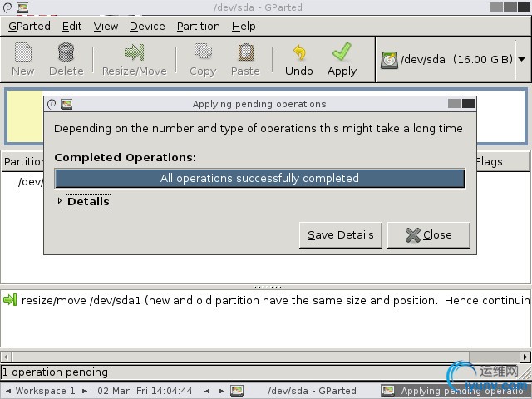Click the previous window arrow in taskbar
The height and width of the screenshot is (399, 532).
point(207,391)
